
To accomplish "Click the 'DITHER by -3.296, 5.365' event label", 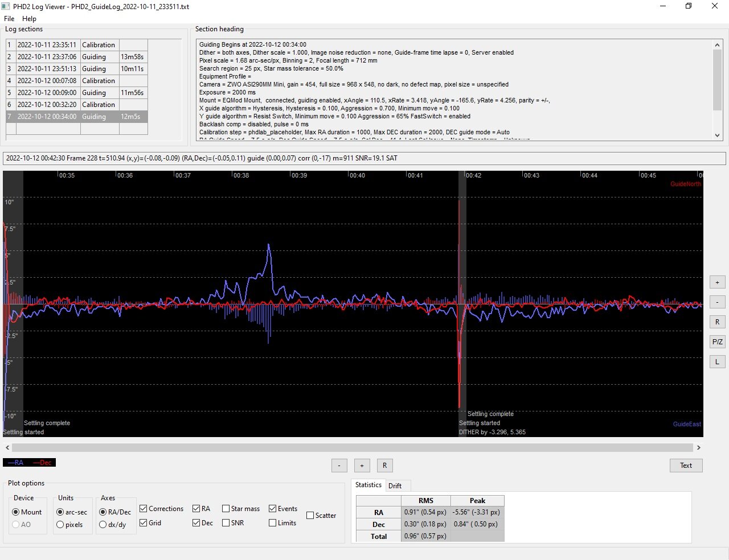I will [x=493, y=433].
